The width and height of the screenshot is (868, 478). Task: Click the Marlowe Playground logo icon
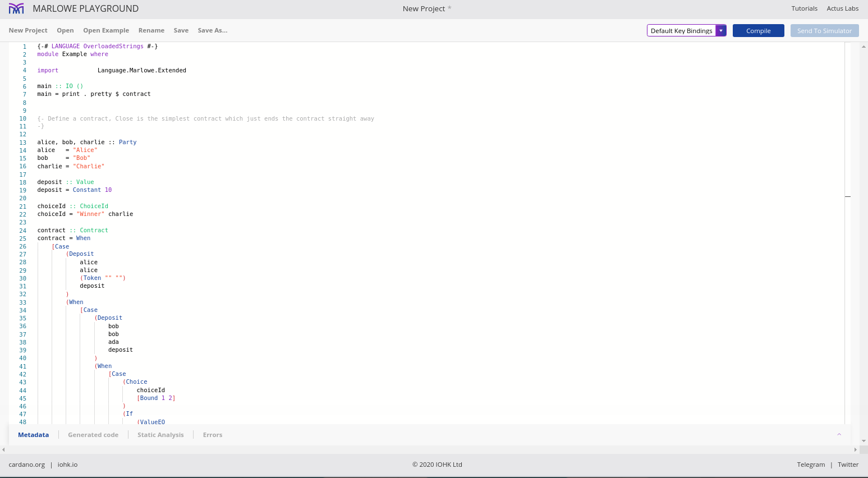(x=16, y=8)
